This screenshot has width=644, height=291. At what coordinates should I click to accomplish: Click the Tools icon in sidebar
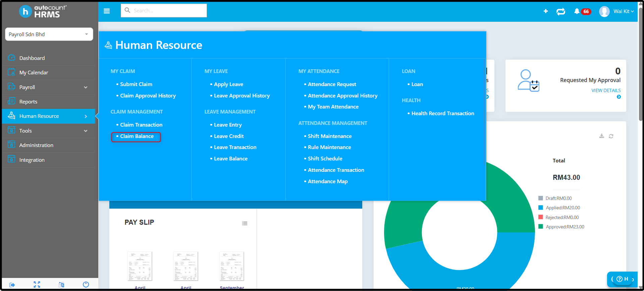pos(11,130)
